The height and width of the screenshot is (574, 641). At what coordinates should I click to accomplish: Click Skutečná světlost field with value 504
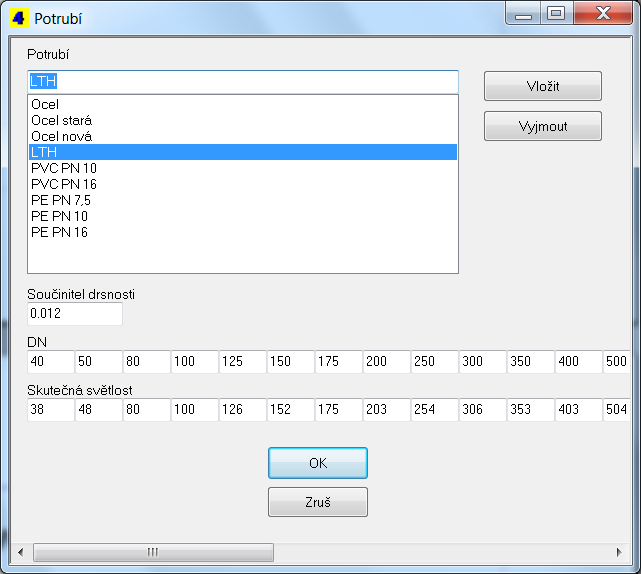point(616,409)
